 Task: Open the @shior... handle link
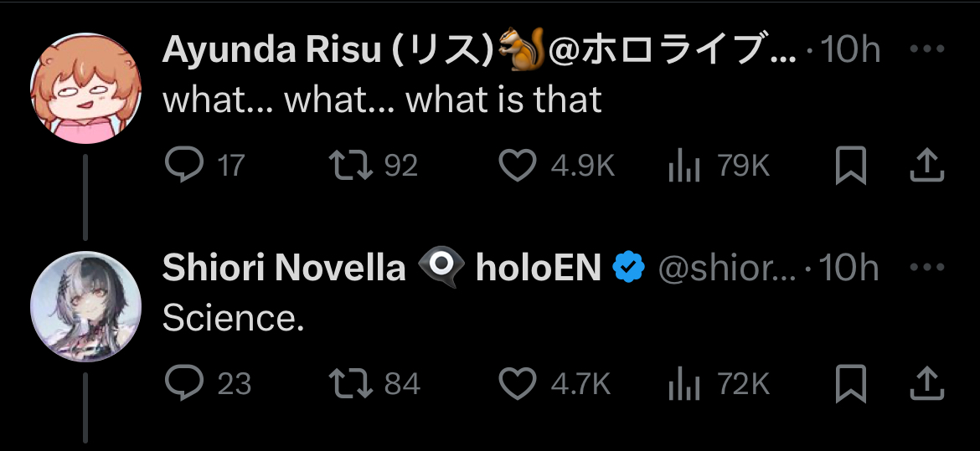point(725,268)
